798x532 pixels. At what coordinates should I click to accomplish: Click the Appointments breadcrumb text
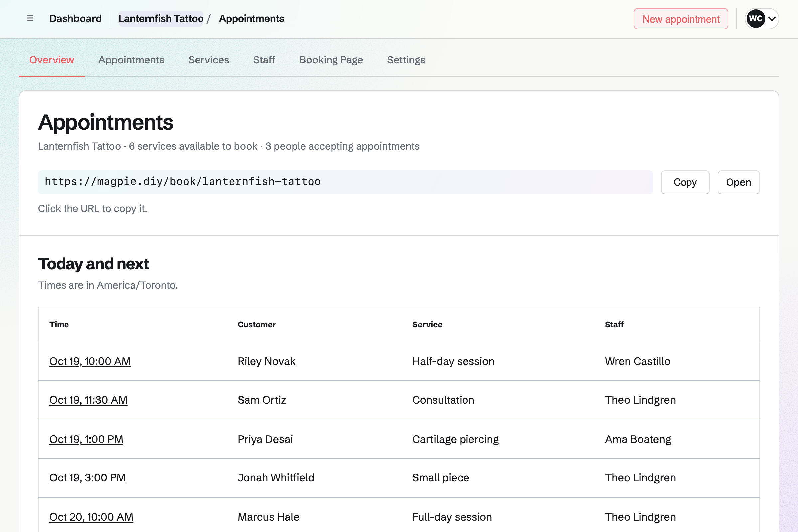(x=251, y=19)
